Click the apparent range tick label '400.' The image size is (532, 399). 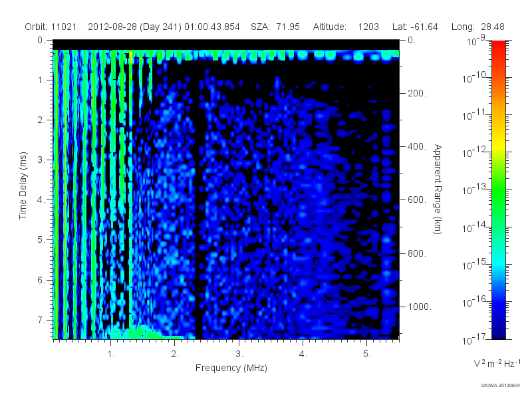417,146
